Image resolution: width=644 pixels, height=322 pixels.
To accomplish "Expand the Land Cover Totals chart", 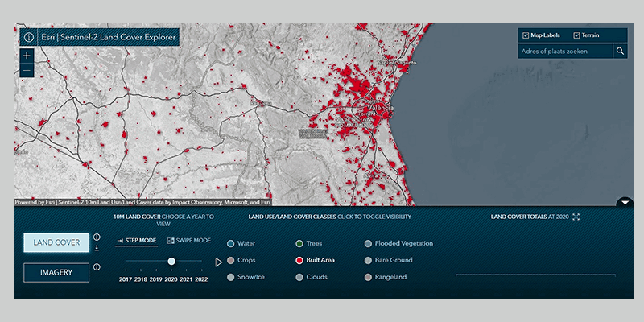I will pos(576,217).
